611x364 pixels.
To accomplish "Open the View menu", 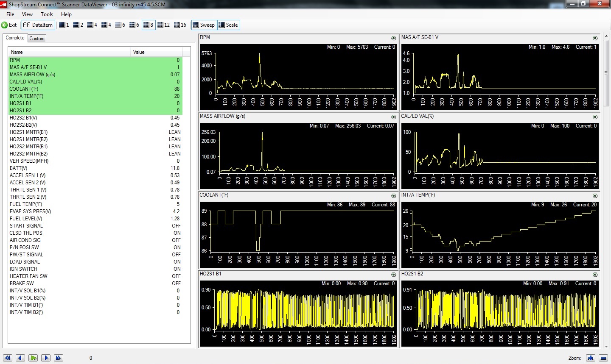I will [x=27, y=14].
